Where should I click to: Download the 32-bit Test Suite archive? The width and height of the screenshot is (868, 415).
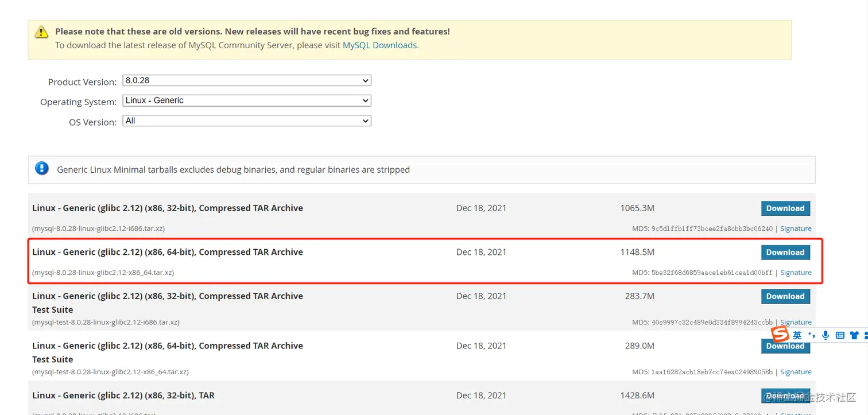coord(785,297)
